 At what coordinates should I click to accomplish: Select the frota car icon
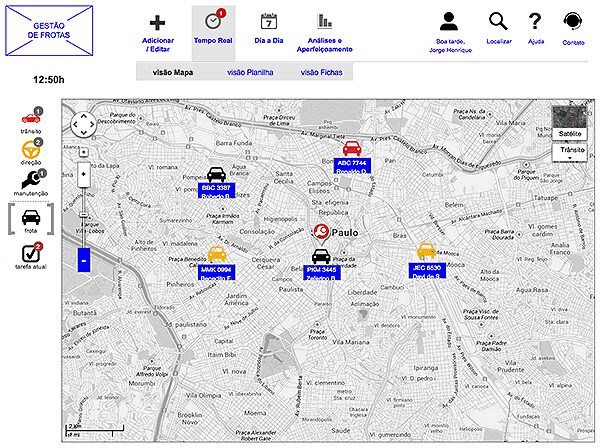pos(31,217)
